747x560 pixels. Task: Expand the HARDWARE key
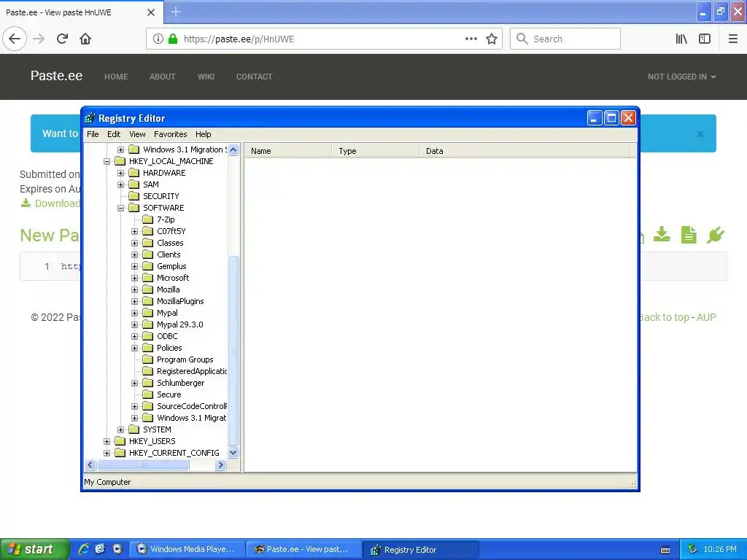pos(120,173)
